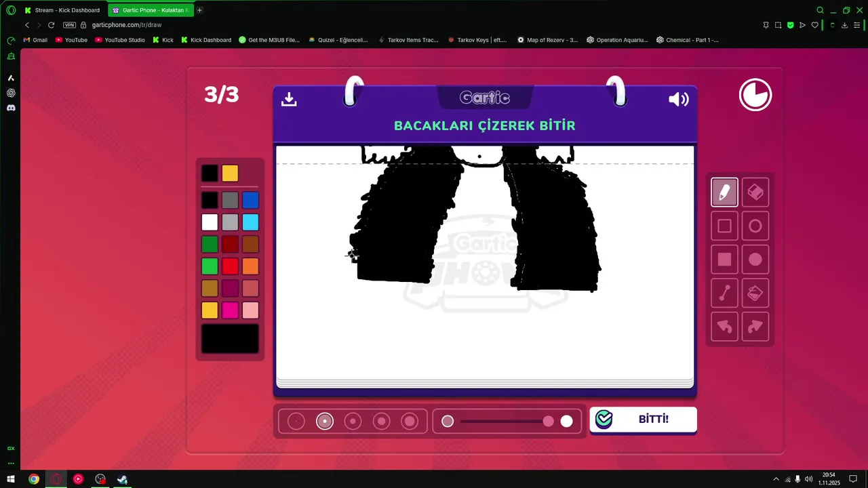Screen dimensions: 868x488
Task: Choose the third brush thickness
Action: point(353,422)
